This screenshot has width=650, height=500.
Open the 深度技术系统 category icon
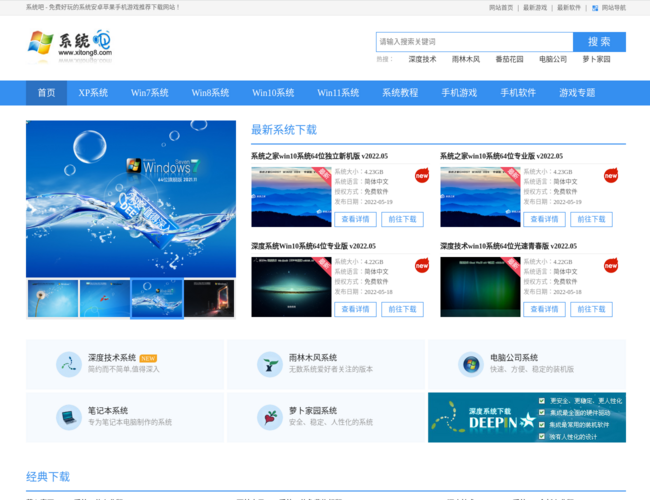[69, 364]
